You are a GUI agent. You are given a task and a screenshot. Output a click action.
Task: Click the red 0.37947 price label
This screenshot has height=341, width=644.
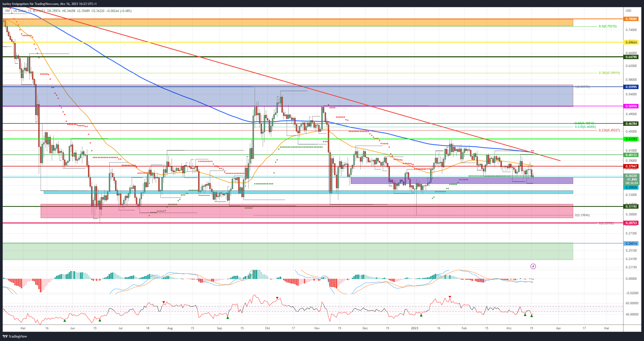pos(631,166)
